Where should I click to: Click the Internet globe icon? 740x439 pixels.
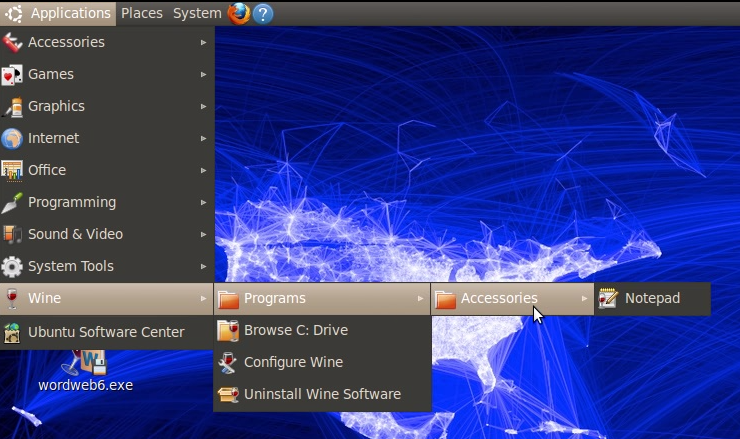(x=12, y=138)
